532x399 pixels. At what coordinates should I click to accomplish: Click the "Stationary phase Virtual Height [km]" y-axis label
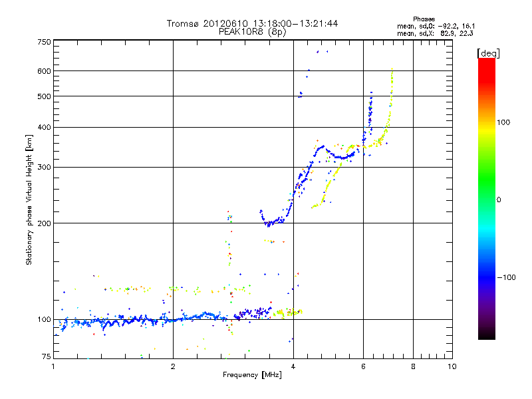(29, 200)
